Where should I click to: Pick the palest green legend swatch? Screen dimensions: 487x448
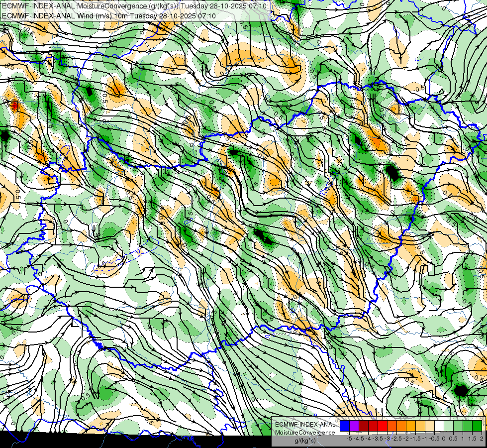click(x=449, y=426)
